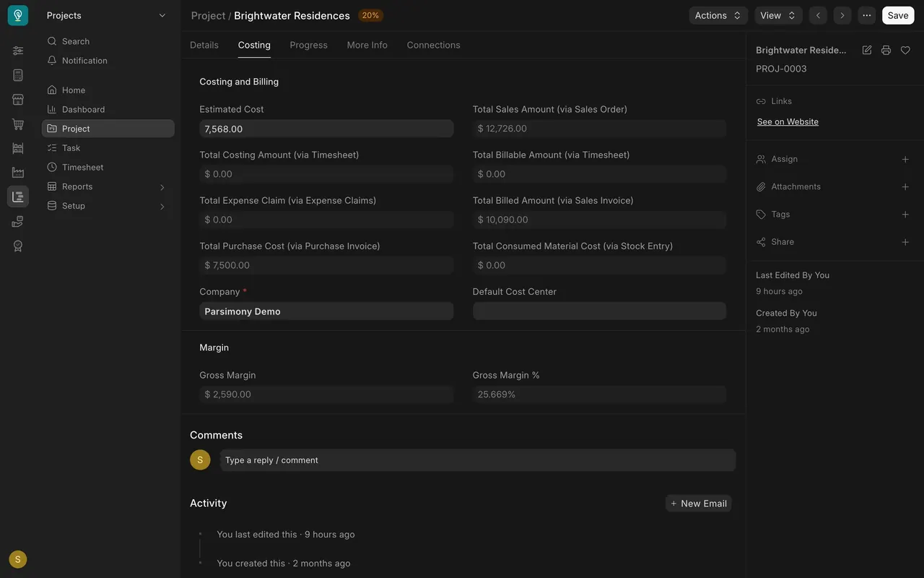Add an assignee with the Assign plus
The width and height of the screenshot is (924, 578).
[x=905, y=159]
